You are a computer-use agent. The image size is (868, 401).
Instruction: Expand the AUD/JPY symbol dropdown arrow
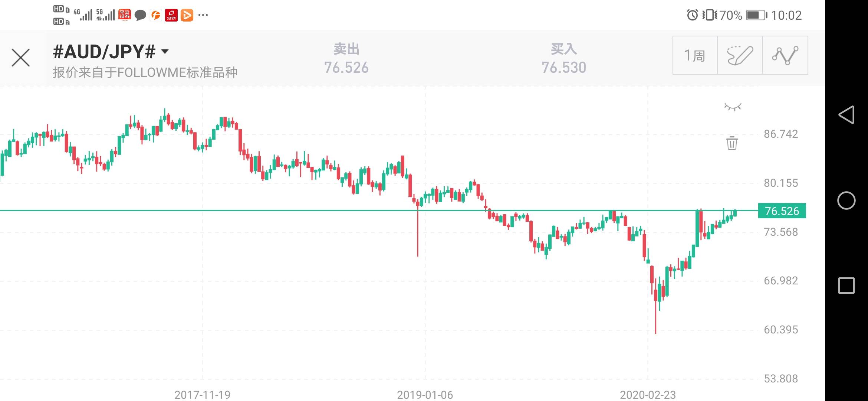[x=165, y=52]
